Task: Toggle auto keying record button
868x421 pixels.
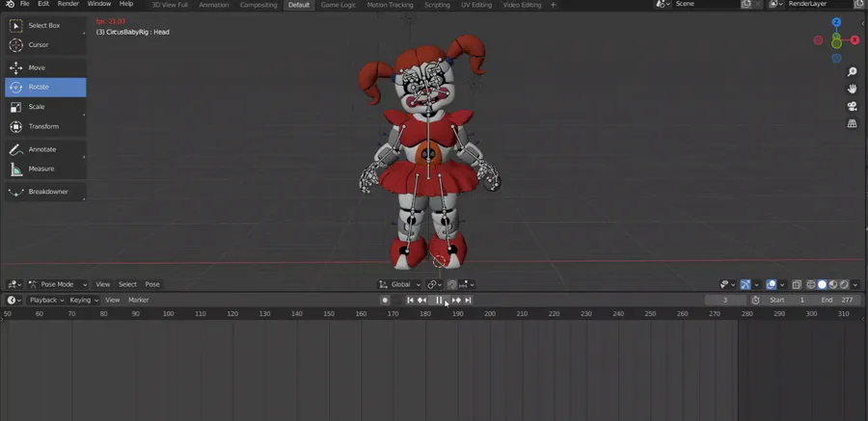Action: coord(385,300)
